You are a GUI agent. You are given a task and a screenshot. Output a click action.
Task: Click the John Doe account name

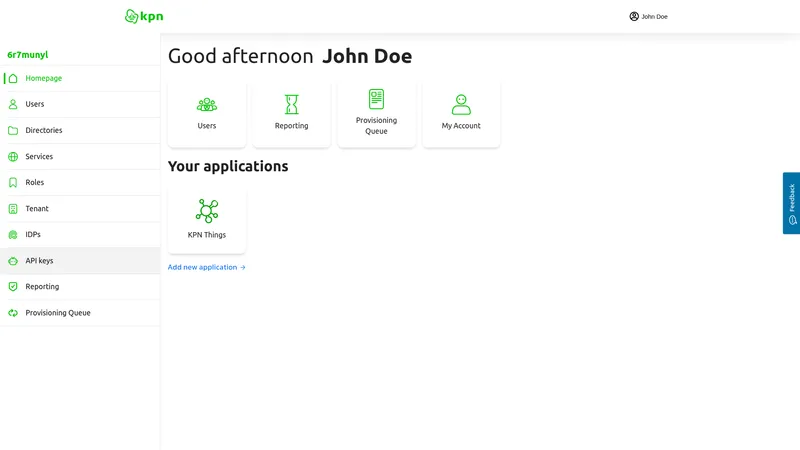pos(654,17)
